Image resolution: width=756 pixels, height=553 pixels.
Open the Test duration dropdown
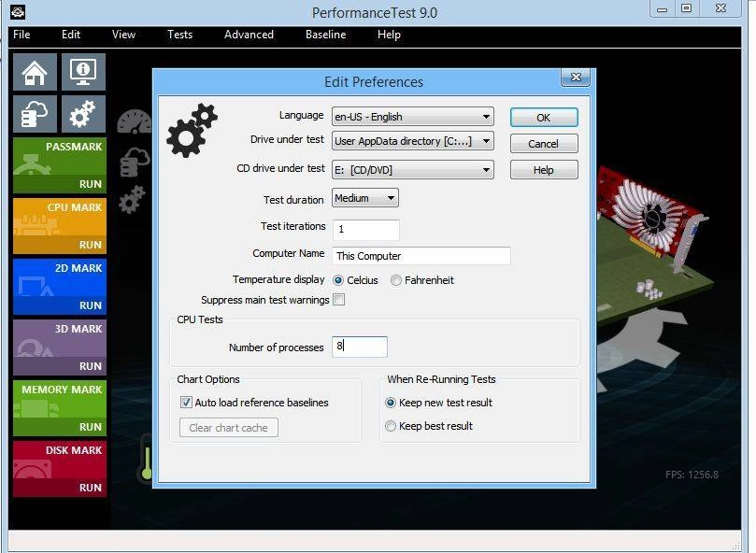tap(365, 198)
